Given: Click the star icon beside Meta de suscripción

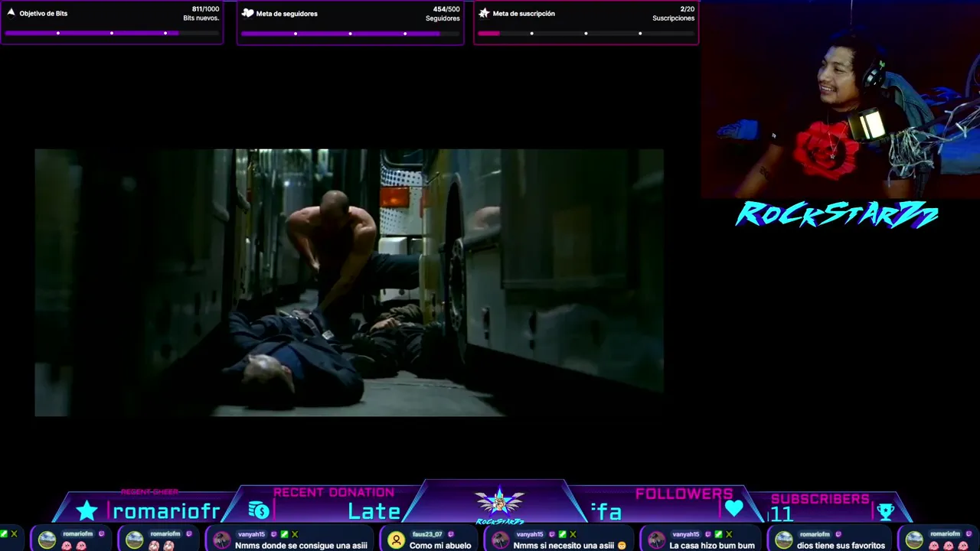Looking at the screenshot, I should click(484, 13).
